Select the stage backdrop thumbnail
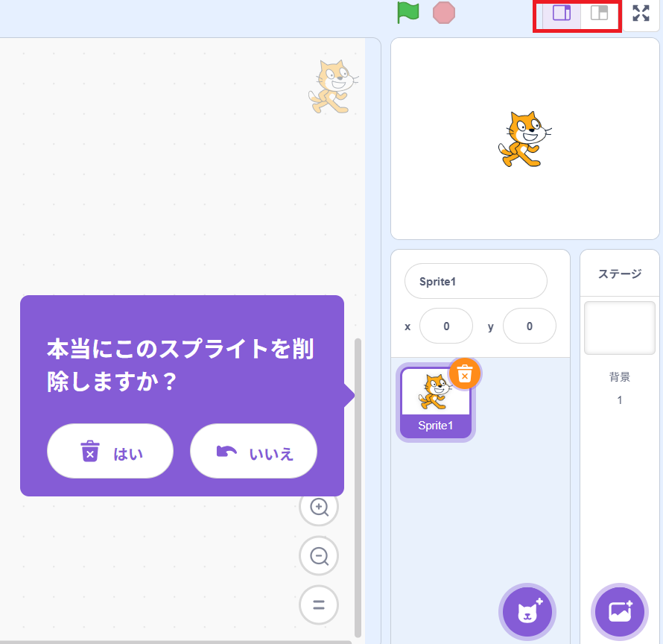The width and height of the screenshot is (663, 644). pos(619,328)
